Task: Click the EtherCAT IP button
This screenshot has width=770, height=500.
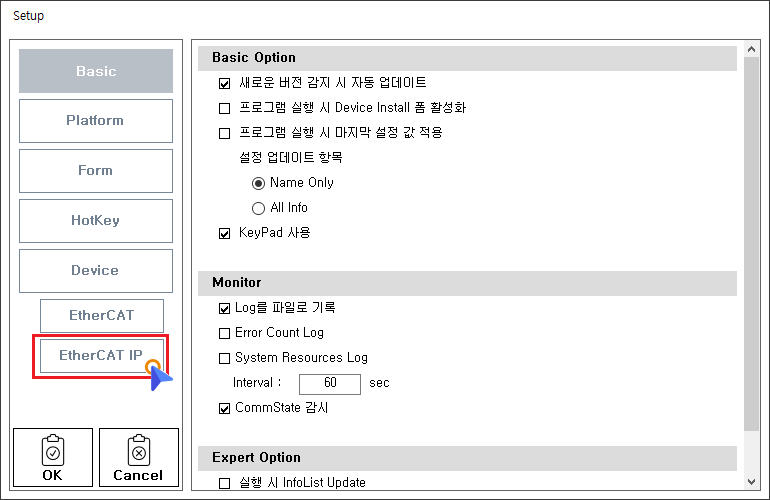Action: [x=101, y=355]
